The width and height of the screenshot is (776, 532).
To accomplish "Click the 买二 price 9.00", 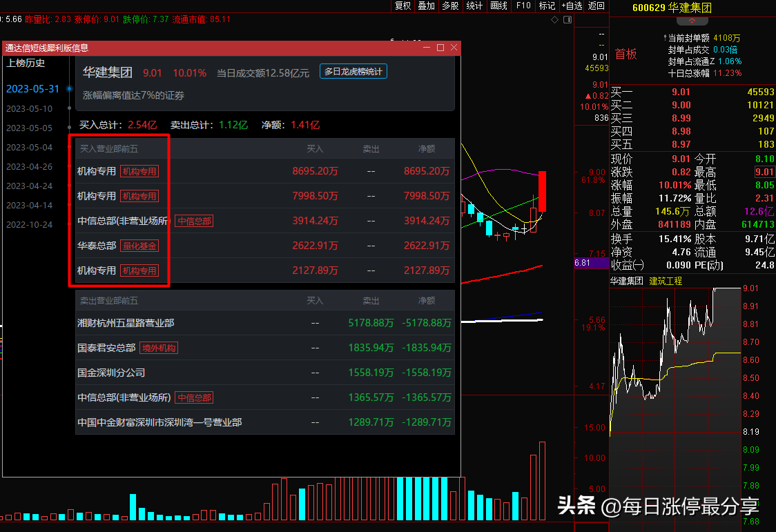I will [681, 105].
